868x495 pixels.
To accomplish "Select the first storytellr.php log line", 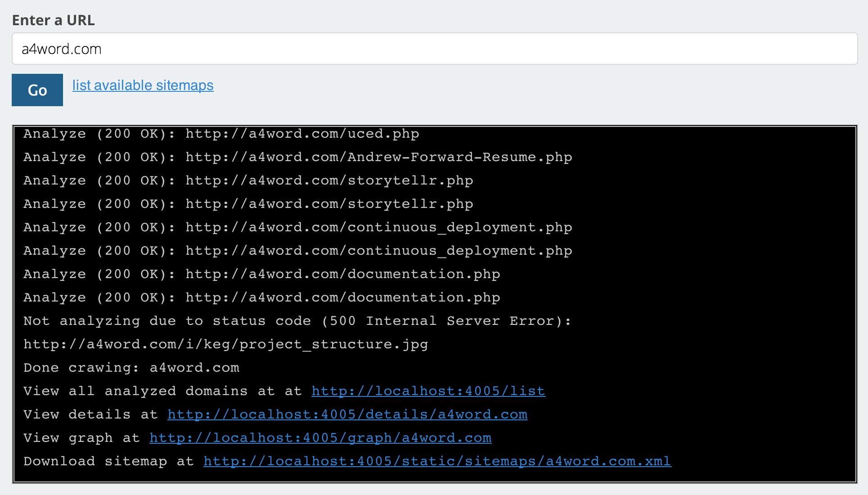I will 248,180.
